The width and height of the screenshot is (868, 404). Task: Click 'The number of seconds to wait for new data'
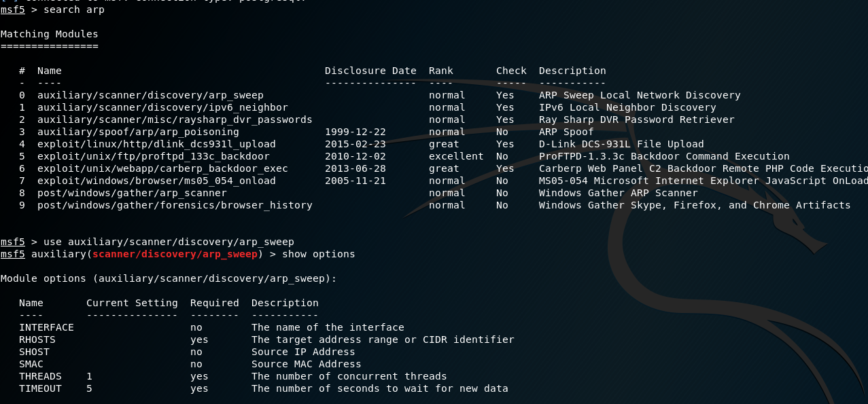pos(380,388)
